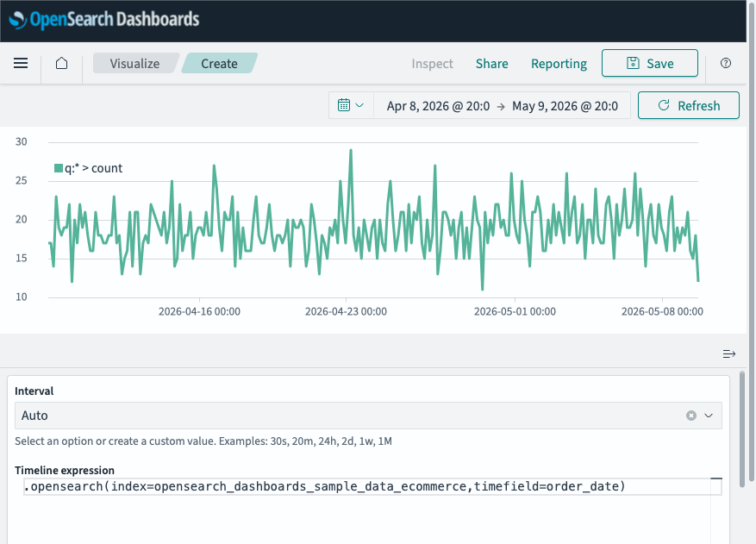
Task: Click the 2026-05-01 00:00 axis label
Action: [x=515, y=311]
